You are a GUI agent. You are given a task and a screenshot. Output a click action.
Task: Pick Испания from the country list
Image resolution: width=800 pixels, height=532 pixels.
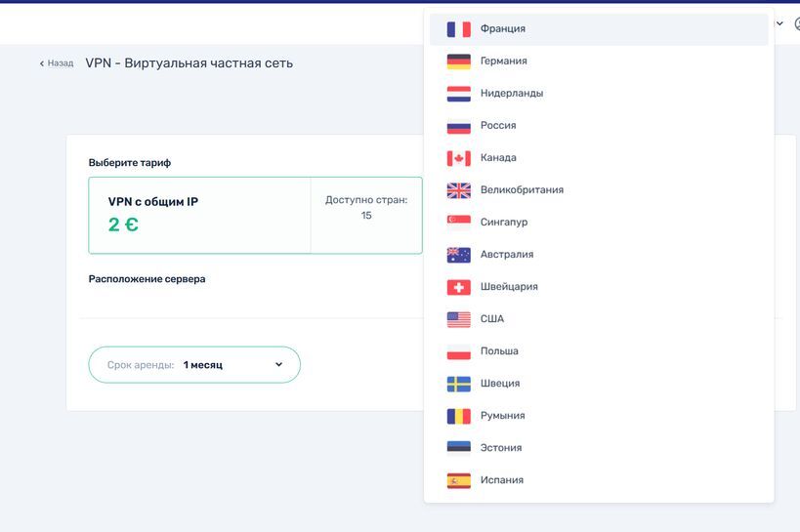pos(502,480)
